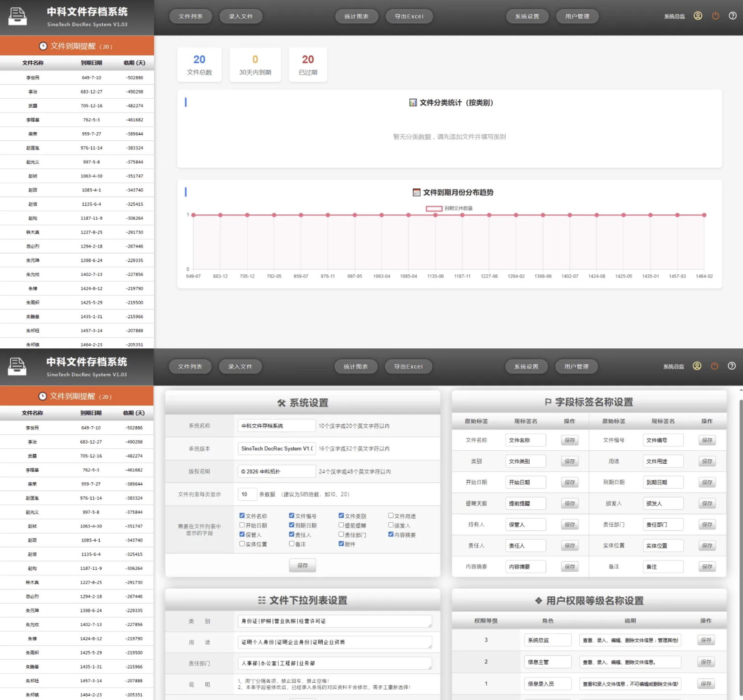Uncheck the 到期日期 display-field checkbox

click(x=292, y=525)
